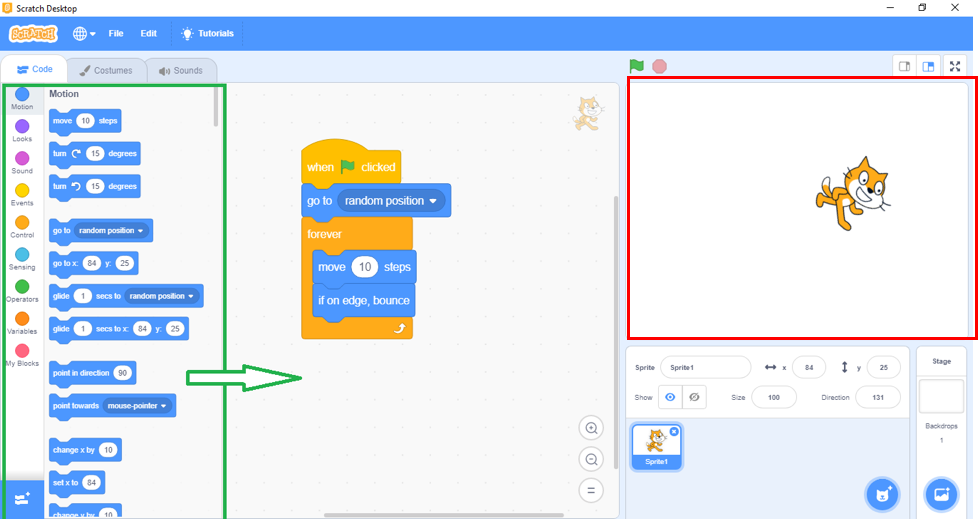Open the File menu
Screen dimensions: 978x519
(116, 33)
